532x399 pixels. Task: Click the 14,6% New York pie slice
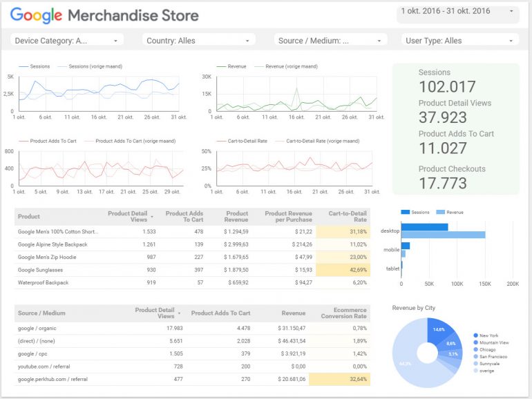[x=439, y=331]
